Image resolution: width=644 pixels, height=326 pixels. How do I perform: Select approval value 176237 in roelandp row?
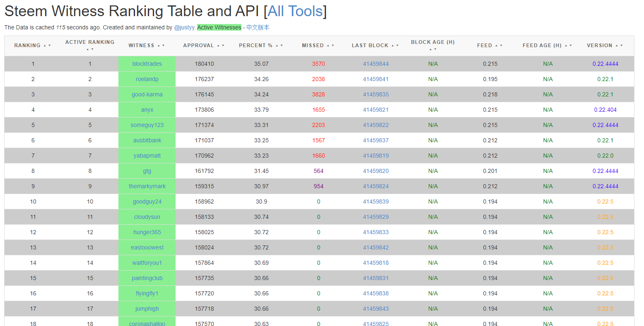tap(204, 79)
